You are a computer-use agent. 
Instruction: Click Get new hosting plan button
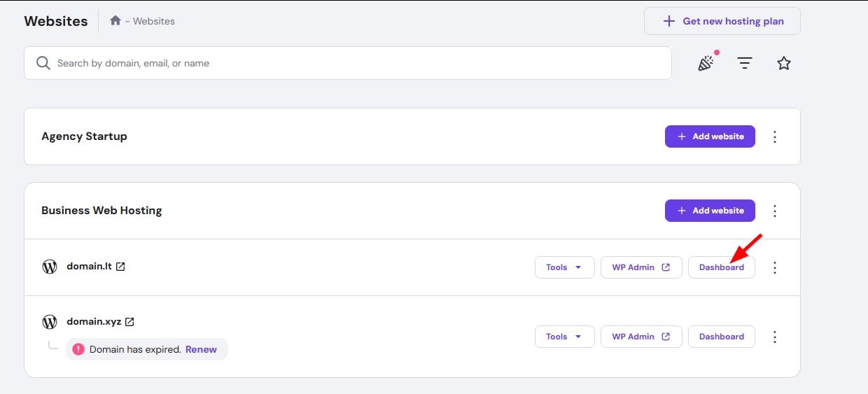point(722,21)
